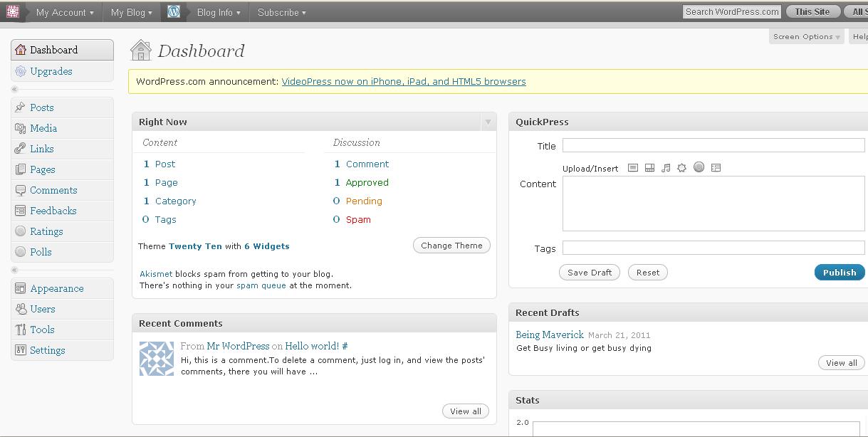Click the Dashboard house icon in sidebar
The image size is (868, 437).
coord(21,50)
